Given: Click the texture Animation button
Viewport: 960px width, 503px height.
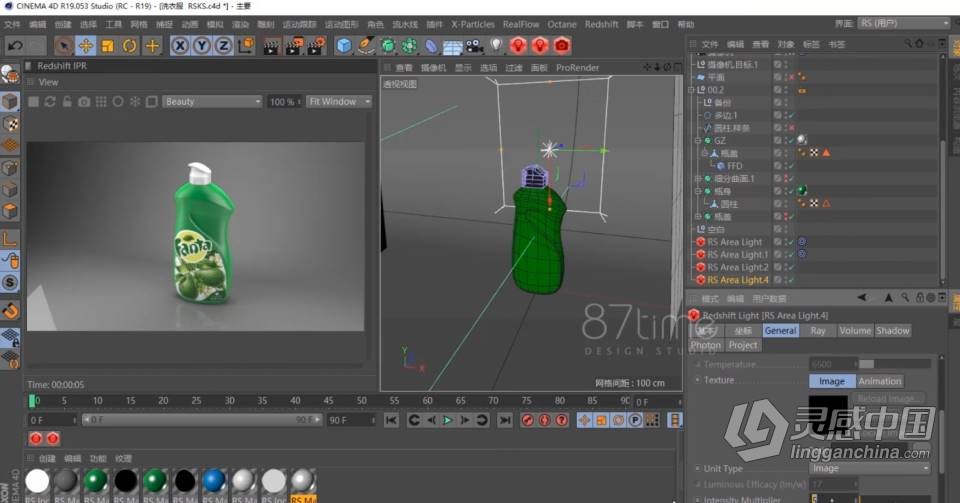Looking at the screenshot, I should pyautogui.click(x=880, y=381).
